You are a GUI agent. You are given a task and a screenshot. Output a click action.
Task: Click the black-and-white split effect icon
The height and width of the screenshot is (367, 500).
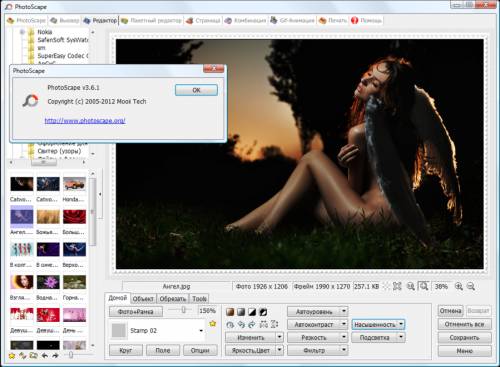pos(252,312)
